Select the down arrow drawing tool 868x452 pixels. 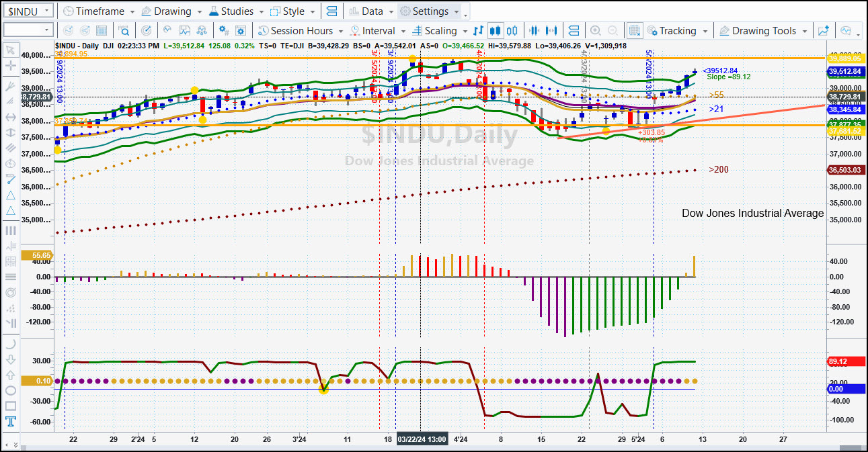[11, 359]
